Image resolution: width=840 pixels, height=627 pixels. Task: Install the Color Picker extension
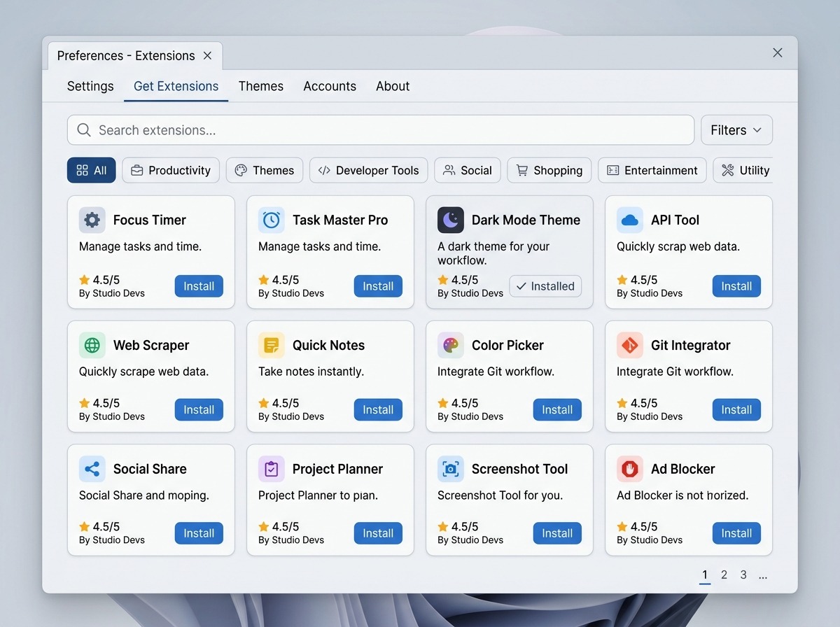click(x=557, y=410)
